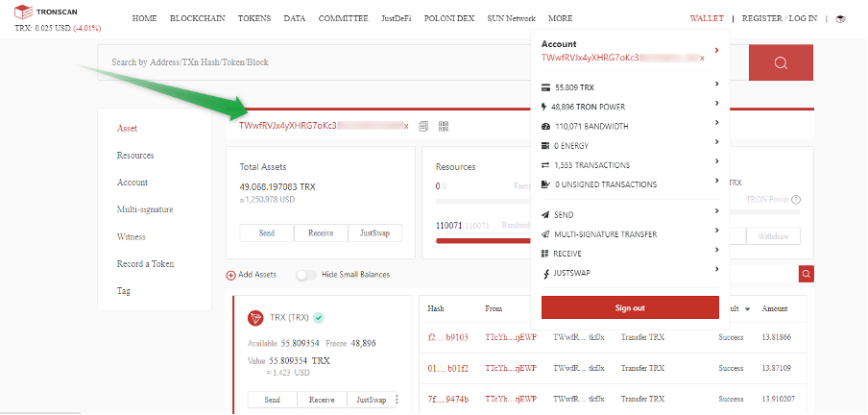Click the arrows icon beside 1,555 TRANSACTIONS
868x415 pixels.
click(x=545, y=165)
